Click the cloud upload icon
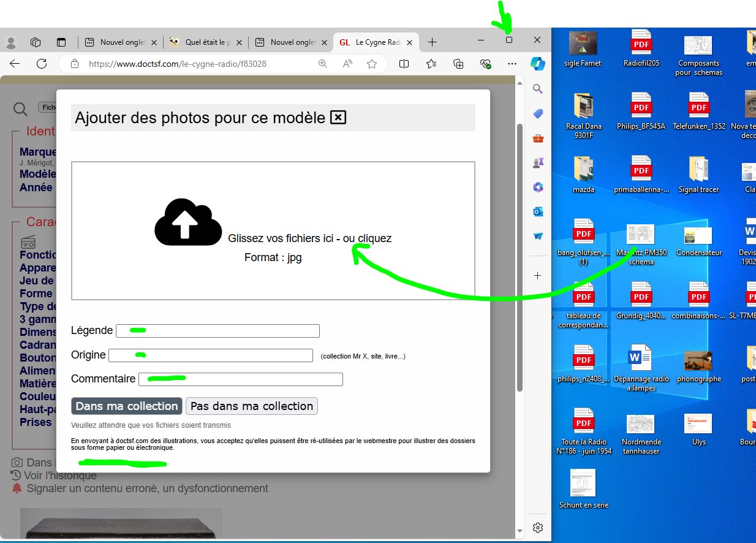 [188, 222]
